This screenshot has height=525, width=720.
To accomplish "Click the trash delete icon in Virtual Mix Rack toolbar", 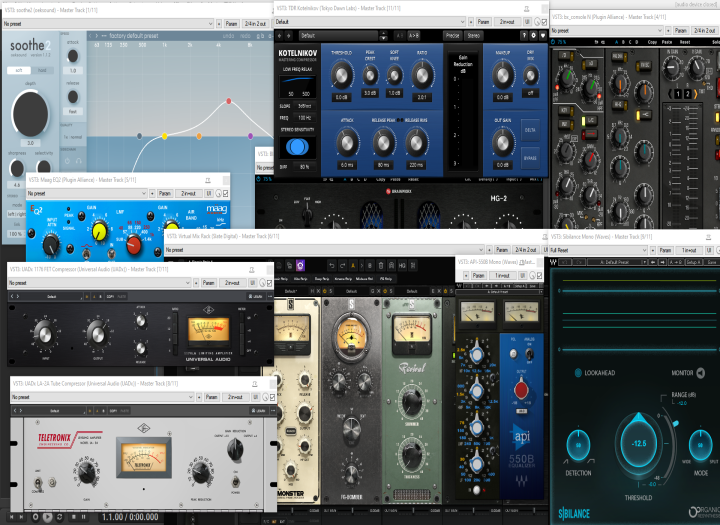I will 381,265.
